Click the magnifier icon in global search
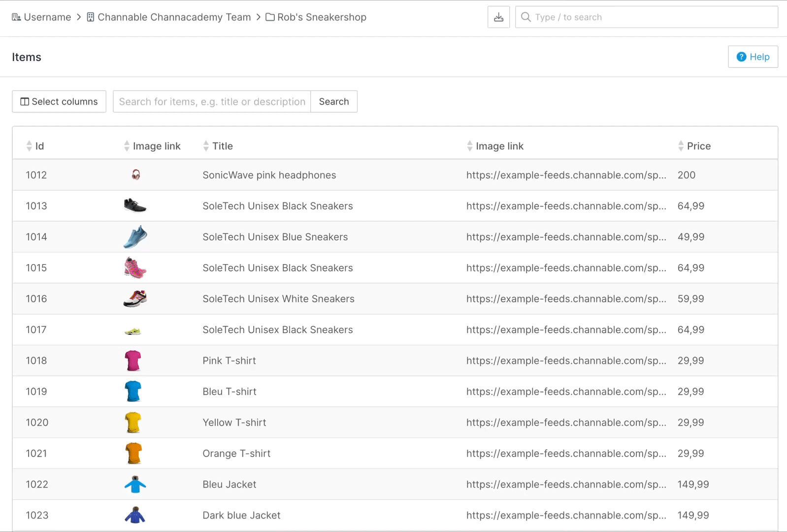 [526, 17]
